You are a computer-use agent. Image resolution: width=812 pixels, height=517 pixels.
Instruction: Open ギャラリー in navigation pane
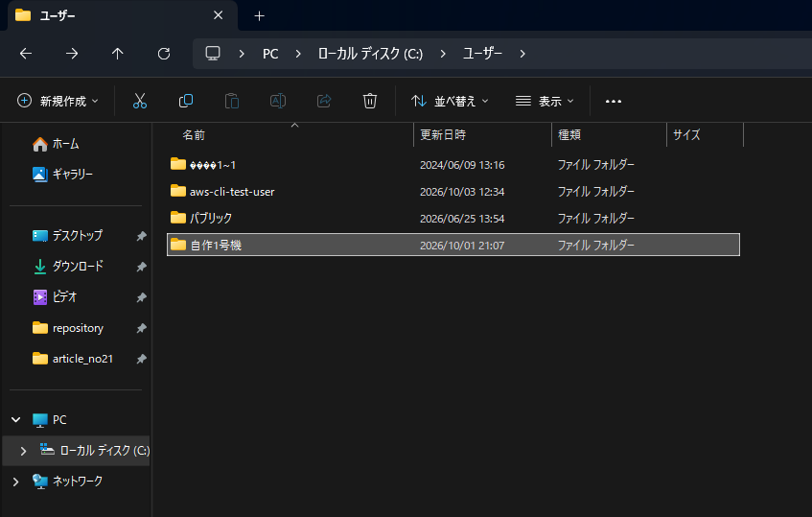tap(72, 174)
